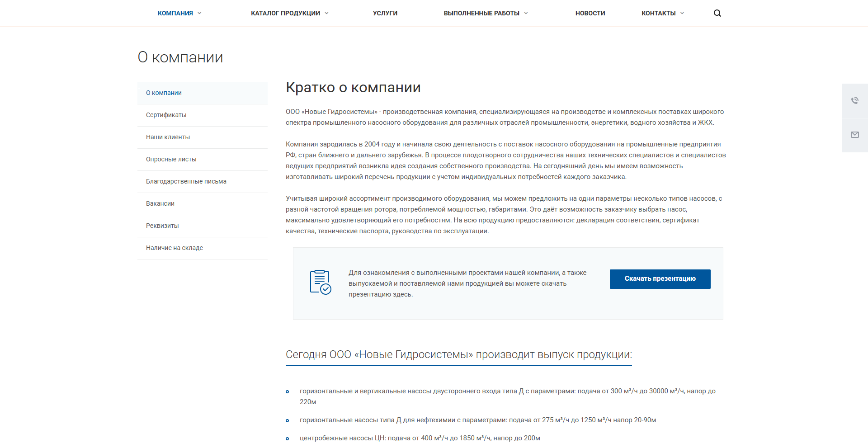Viewport: 868px width, 448px height.
Task: Open the Сертификаты sidebar link
Action: pyautogui.click(x=166, y=115)
